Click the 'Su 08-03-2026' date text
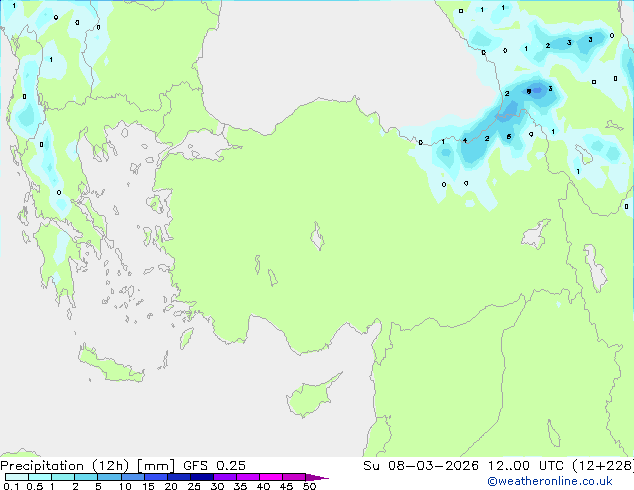The height and width of the screenshot is (490, 634). pyautogui.click(x=421, y=466)
